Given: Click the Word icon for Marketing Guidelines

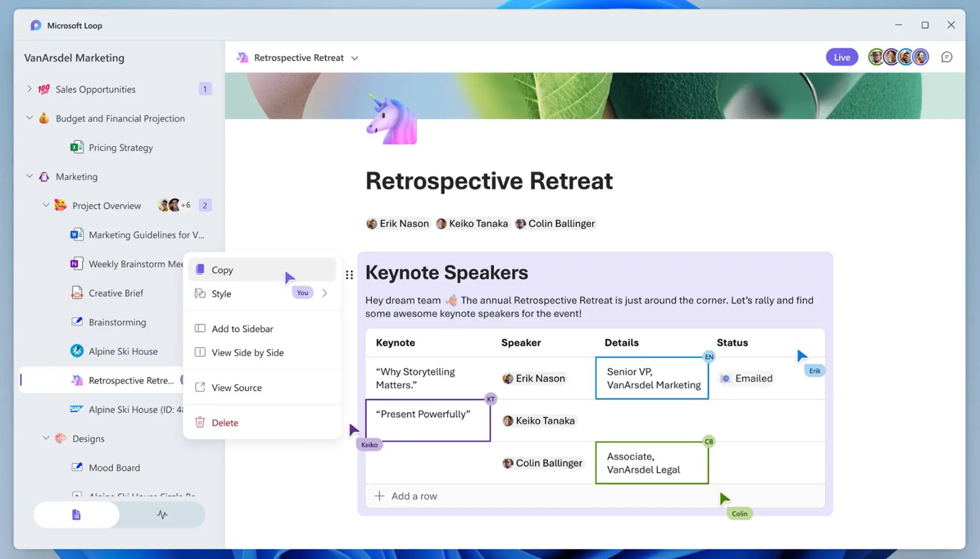Looking at the screenshot, I should [x=77, y=234].
